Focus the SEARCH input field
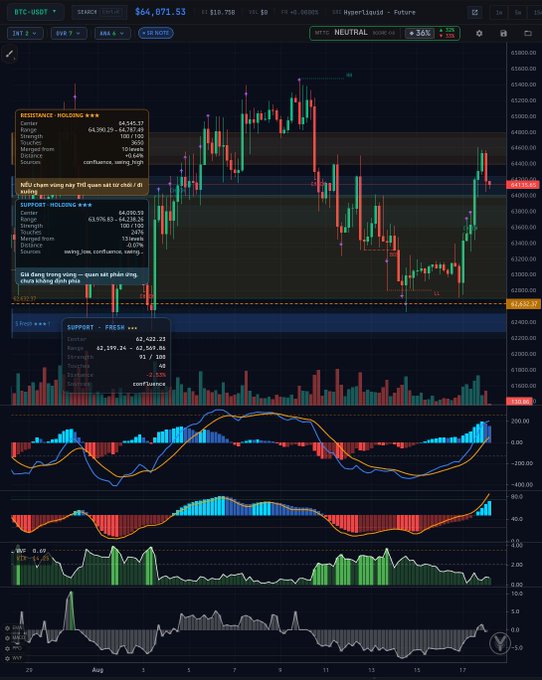The width and height of the screenshot is (542, 680). [99, 12]
